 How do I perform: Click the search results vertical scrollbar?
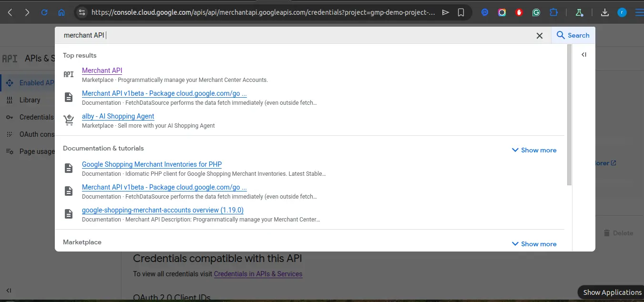click(569, 115)
